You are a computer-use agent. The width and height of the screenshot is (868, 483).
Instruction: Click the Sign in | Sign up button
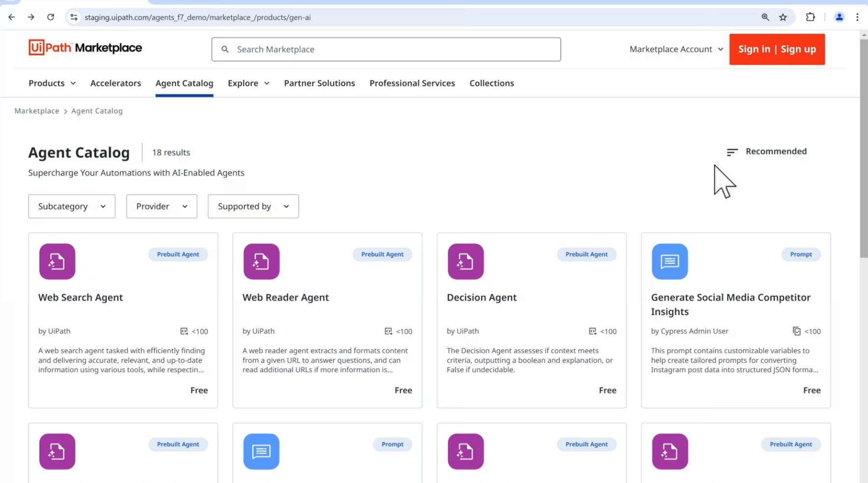click(x=777, y=49)
